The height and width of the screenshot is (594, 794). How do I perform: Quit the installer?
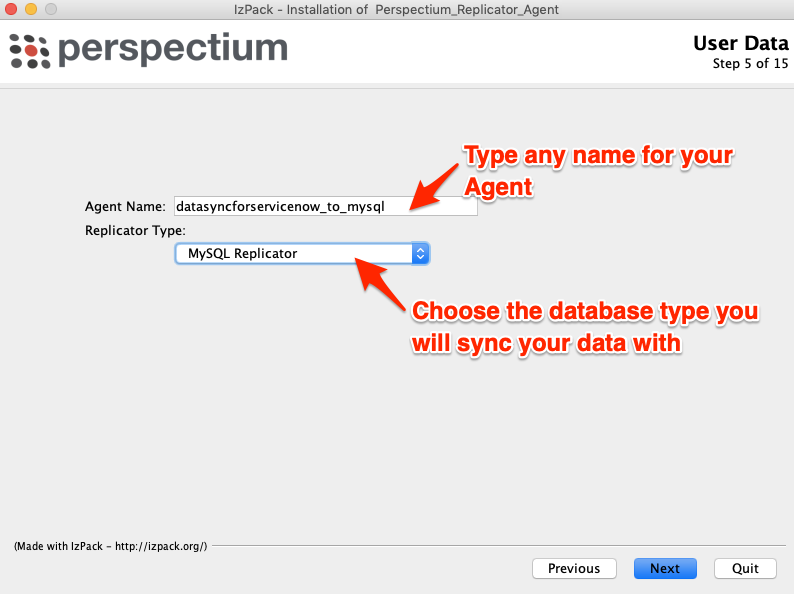tap(745, 568)
